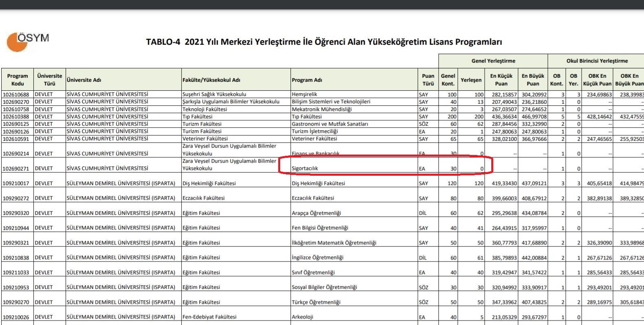The image size is (644, 325).
Task: Click the Genel Yerleştirme group header
Action: [x=493, y=61]
